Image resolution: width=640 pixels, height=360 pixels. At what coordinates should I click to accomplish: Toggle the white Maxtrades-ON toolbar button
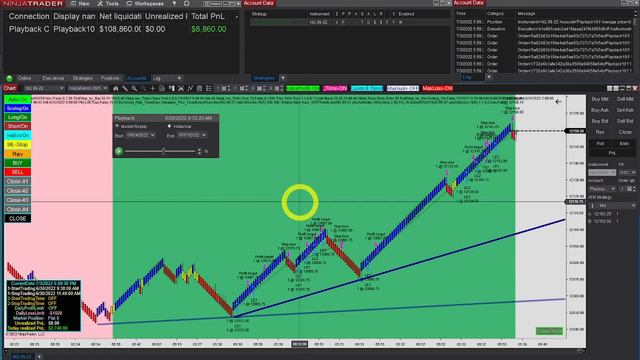pyautogui.click(x=403, y=88)
